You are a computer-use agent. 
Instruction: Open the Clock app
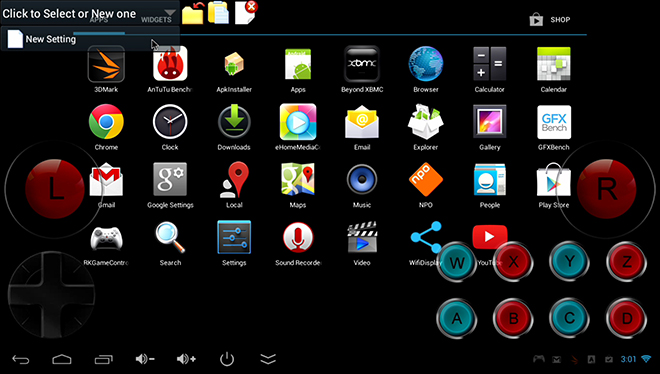[170, 122]
